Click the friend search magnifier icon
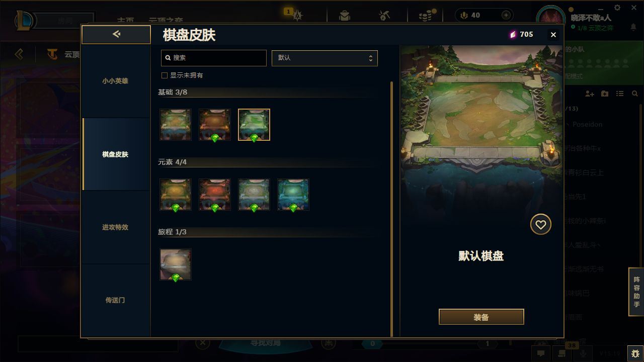The image size is (644, 362). click(635, 94)
